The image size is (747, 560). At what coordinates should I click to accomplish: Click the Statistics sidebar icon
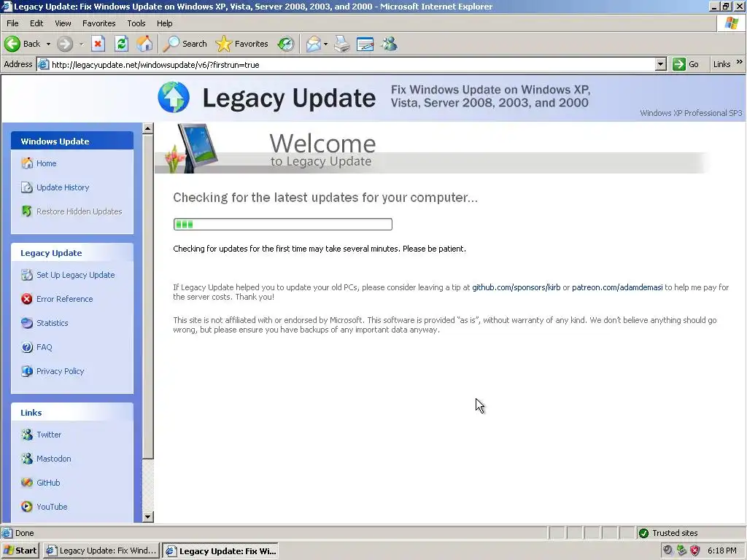27,323
